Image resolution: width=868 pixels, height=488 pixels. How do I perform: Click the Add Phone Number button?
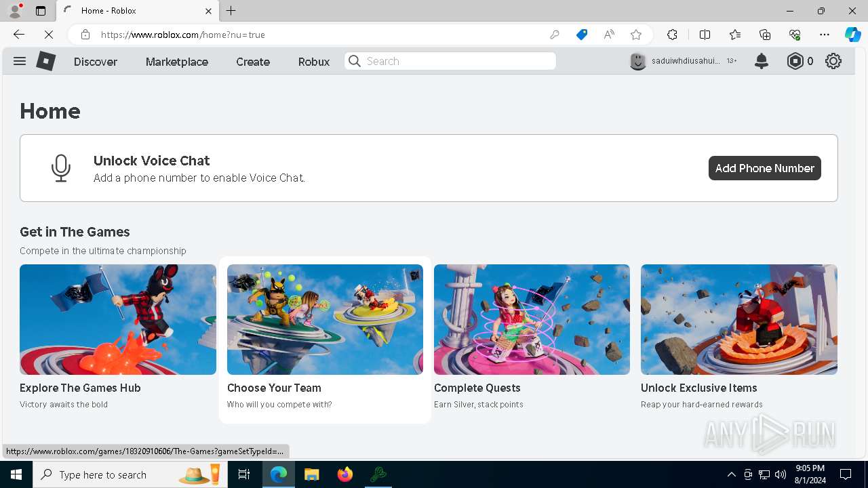click(x=765, y=168)
